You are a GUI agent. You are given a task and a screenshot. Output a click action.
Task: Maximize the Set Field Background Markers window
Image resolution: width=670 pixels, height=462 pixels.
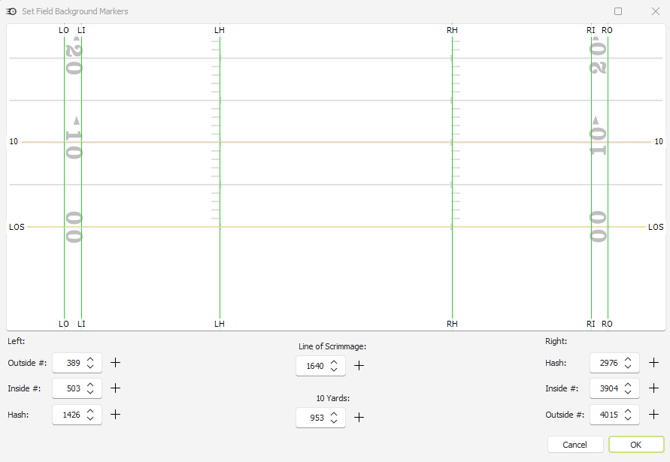[618, 11]
